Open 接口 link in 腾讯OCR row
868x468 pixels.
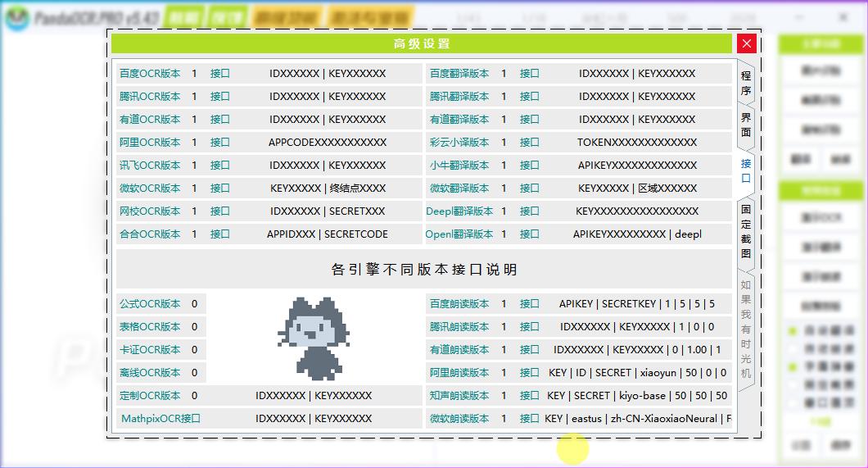pyautogui.click(x=219, y=97)
